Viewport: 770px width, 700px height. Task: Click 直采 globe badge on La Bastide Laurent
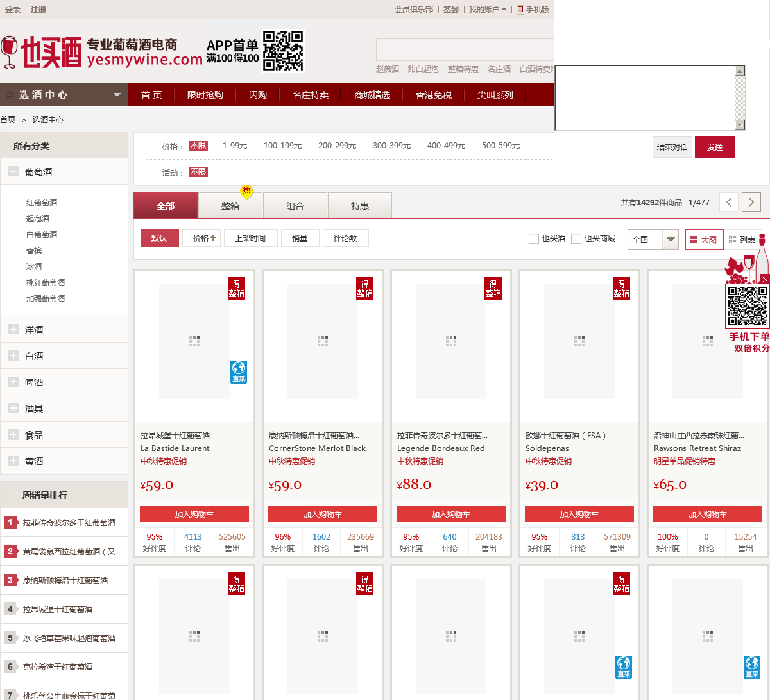pos(239,371)
